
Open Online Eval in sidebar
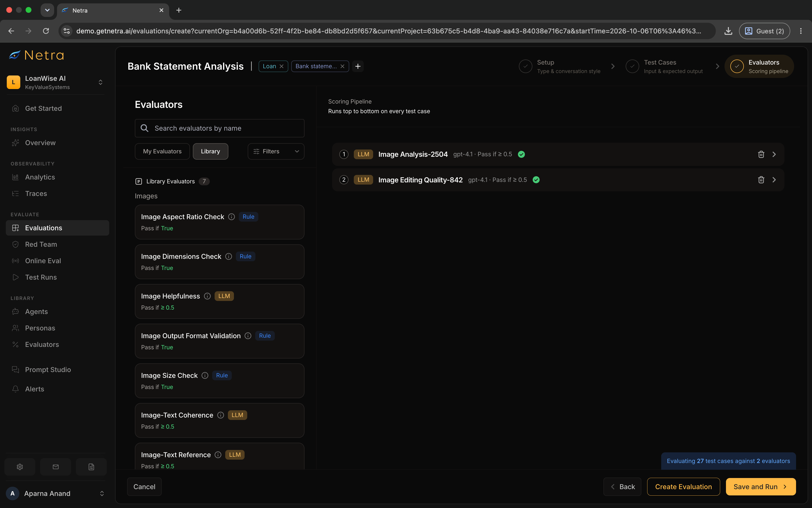point(57,261)
